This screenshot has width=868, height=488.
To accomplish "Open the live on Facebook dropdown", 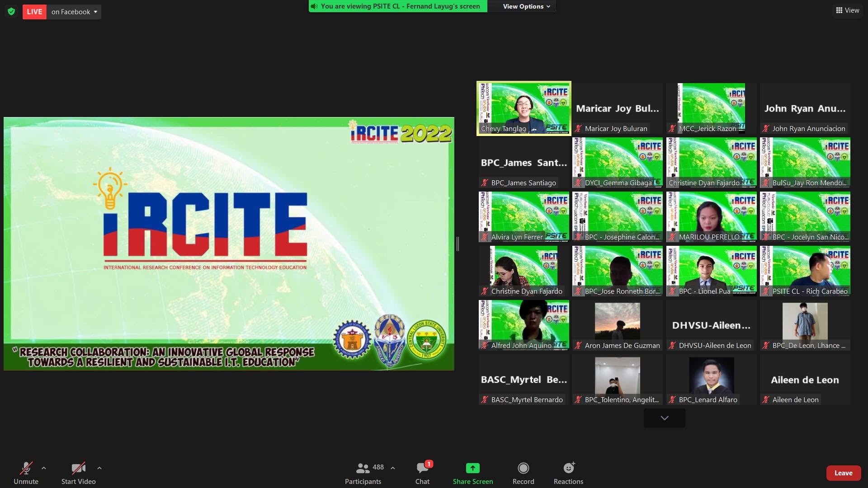I will [74, 12].
